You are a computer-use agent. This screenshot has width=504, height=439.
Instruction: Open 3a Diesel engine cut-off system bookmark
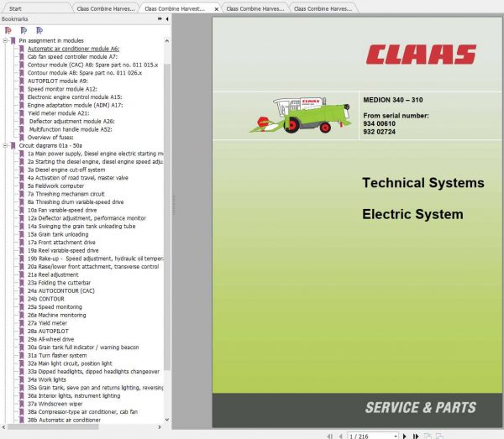pos(66,170)
